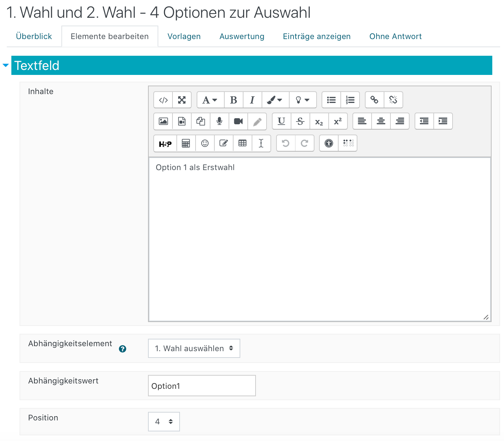
Task: Open the Vorlagen tab
Action: click(184, 36)
